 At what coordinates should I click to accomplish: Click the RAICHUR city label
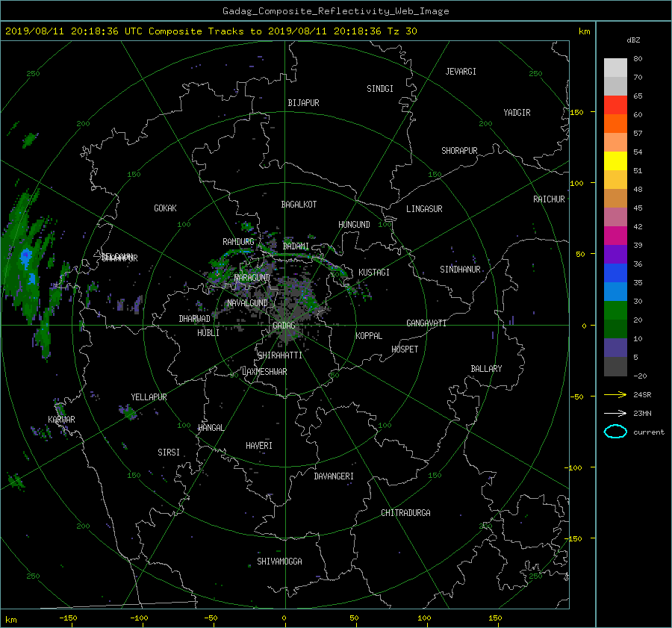tap(549, 199)
